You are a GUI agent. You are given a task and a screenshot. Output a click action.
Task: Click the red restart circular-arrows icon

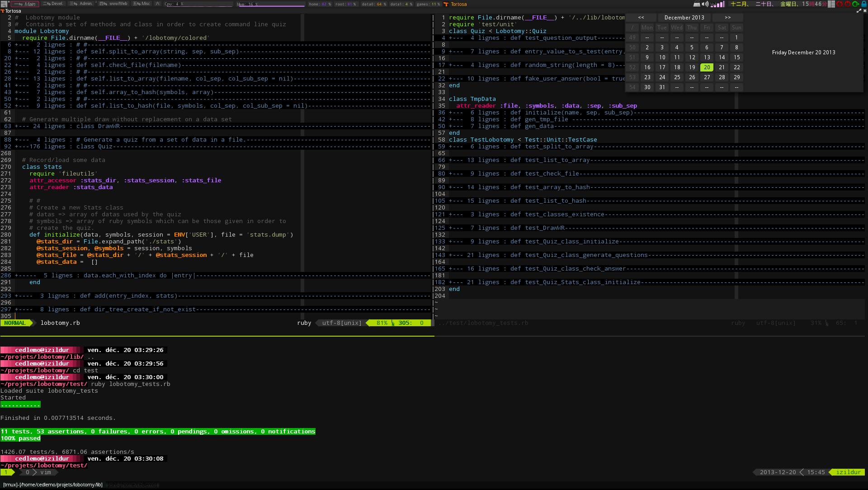pos(840,4)
